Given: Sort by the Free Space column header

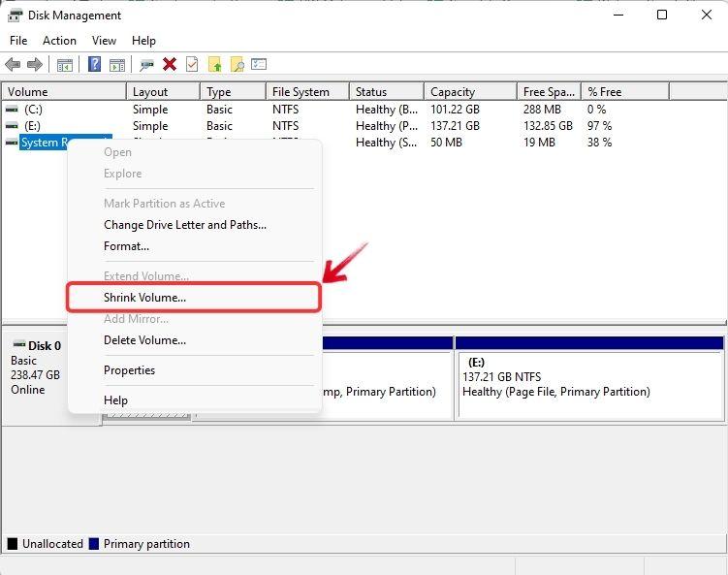Looking at the screenshot, I should point(549,91).
